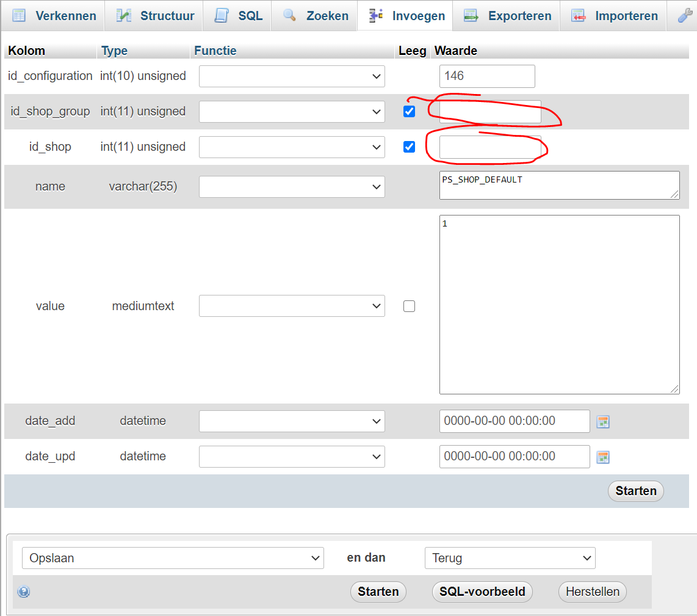Open the Verkennen tab
The width and height of the screenshot is (697, 616).
[53, 15]
